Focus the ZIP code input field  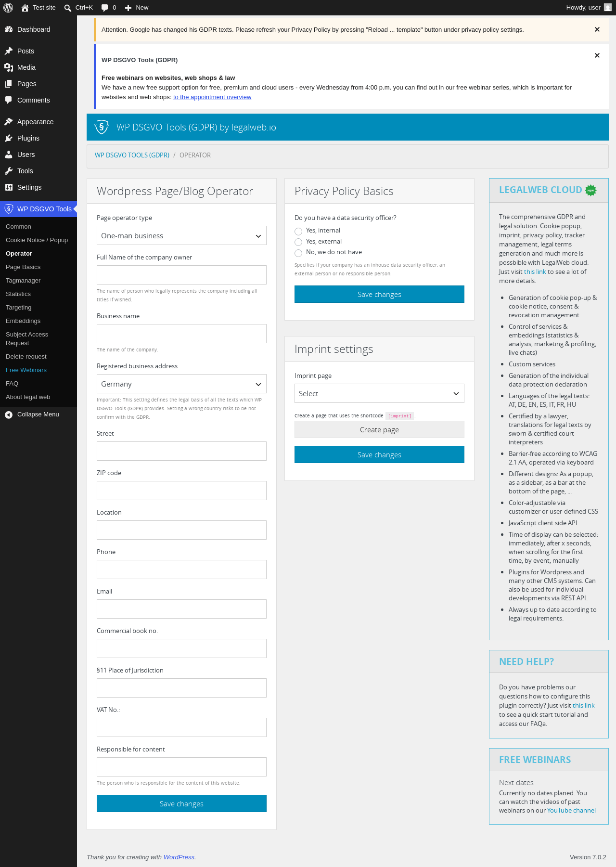(181, 491)
